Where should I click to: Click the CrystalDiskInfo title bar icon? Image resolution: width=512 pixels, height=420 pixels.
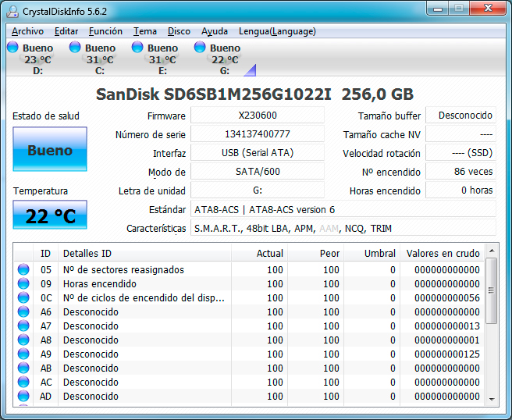12,10
